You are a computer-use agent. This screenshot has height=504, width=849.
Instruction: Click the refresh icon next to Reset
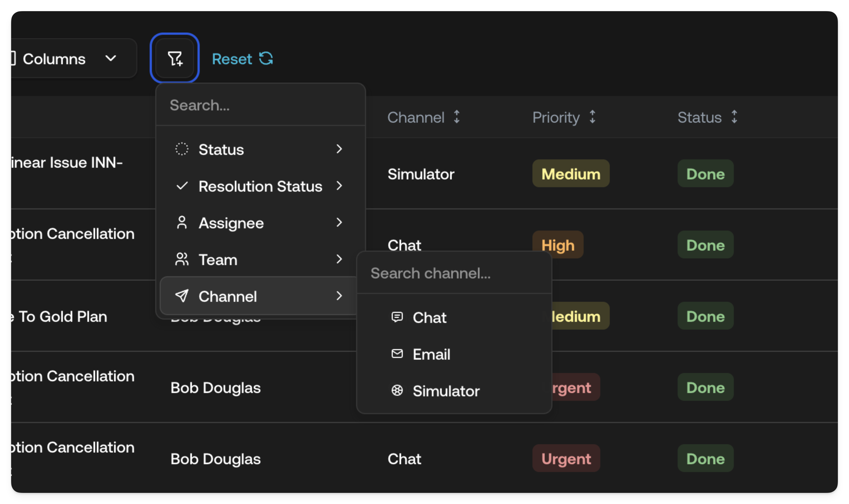pyautogui.click(x=266, y=58)
